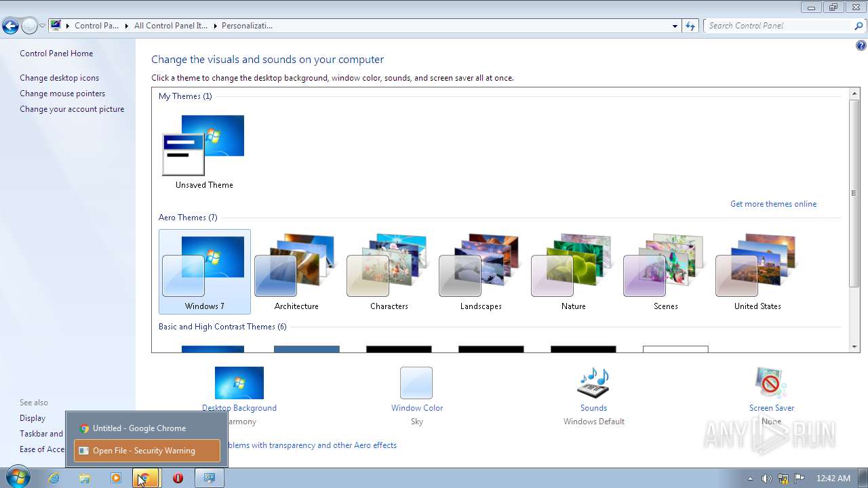Launch Internet Explorer from taskbar
The height and width of the screenshot is (488, 868).
click(54, 478)
